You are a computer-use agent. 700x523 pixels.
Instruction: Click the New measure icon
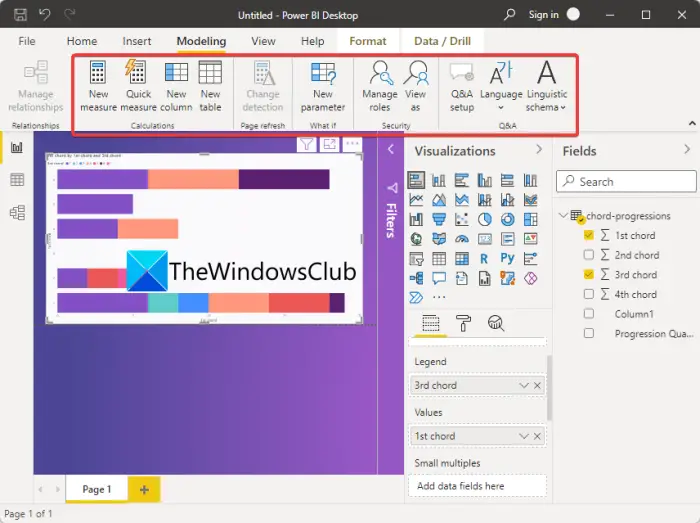98,72
